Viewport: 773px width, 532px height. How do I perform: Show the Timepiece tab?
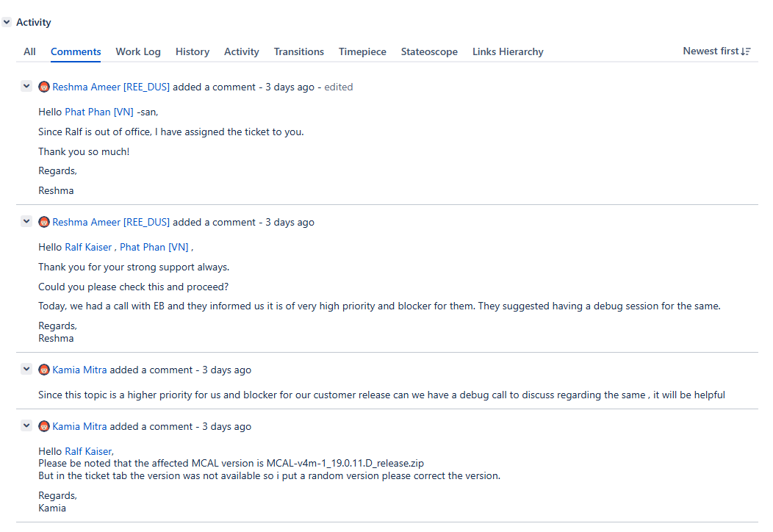coord(362,51)
